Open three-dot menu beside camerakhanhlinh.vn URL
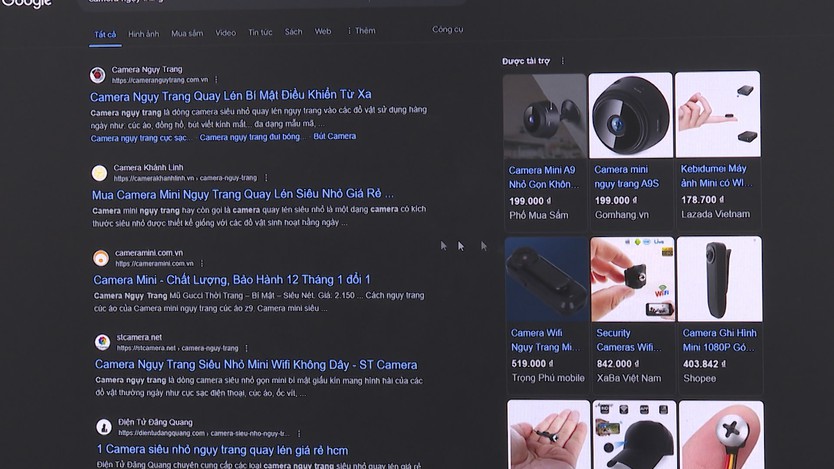 (266, 178)
